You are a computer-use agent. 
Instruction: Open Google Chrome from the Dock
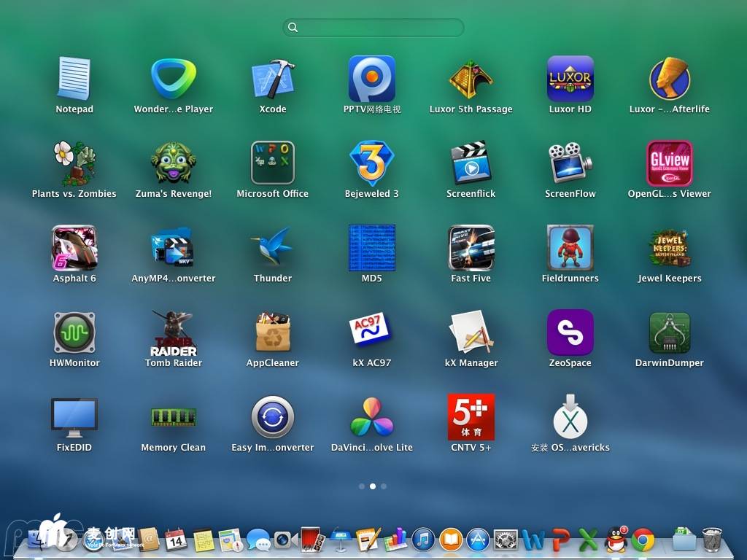point(643,540)
